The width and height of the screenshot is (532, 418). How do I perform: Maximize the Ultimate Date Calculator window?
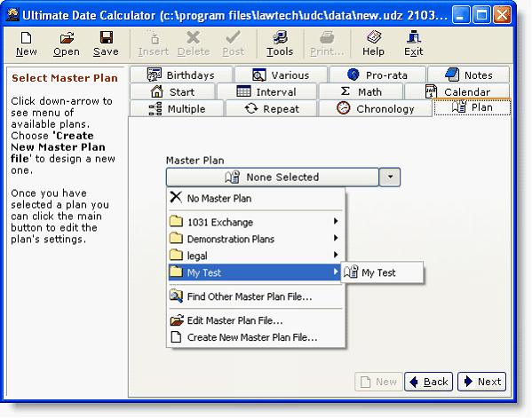[x=481, y=15]
